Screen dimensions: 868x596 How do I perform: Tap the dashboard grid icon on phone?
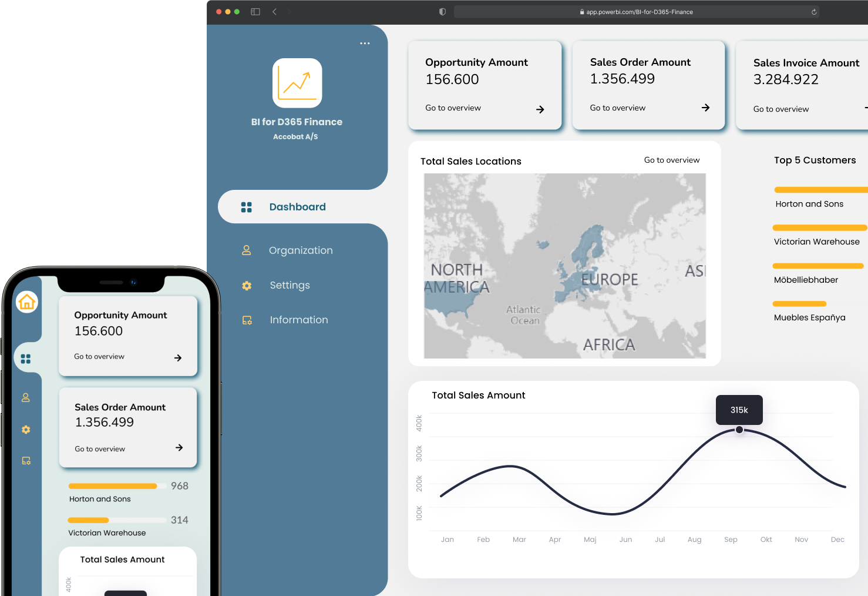point(26,359)
